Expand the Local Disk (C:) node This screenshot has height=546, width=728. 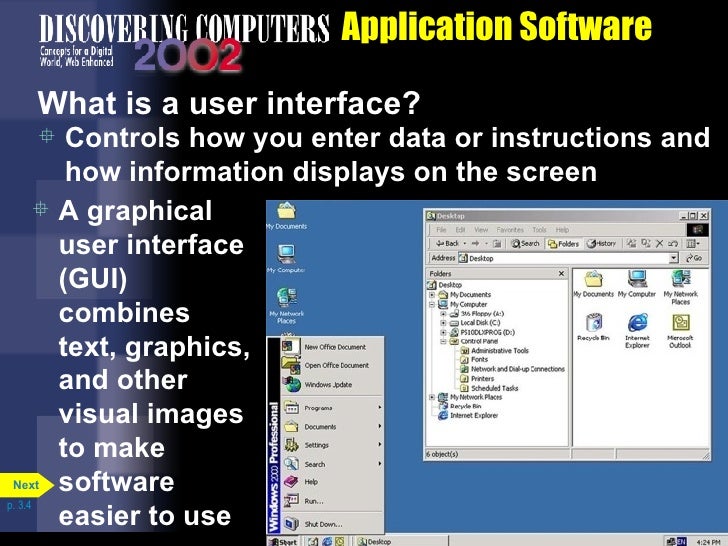(443, 323)
